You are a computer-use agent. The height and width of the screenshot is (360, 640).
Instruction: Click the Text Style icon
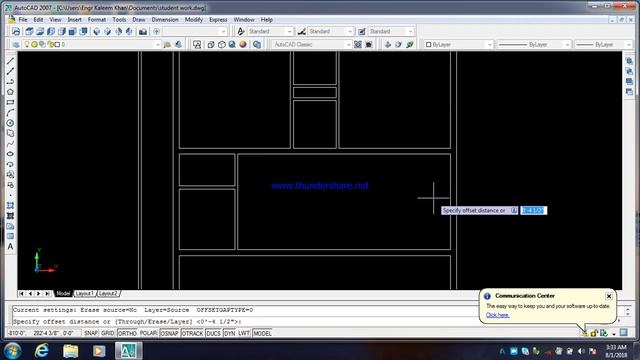241,31
